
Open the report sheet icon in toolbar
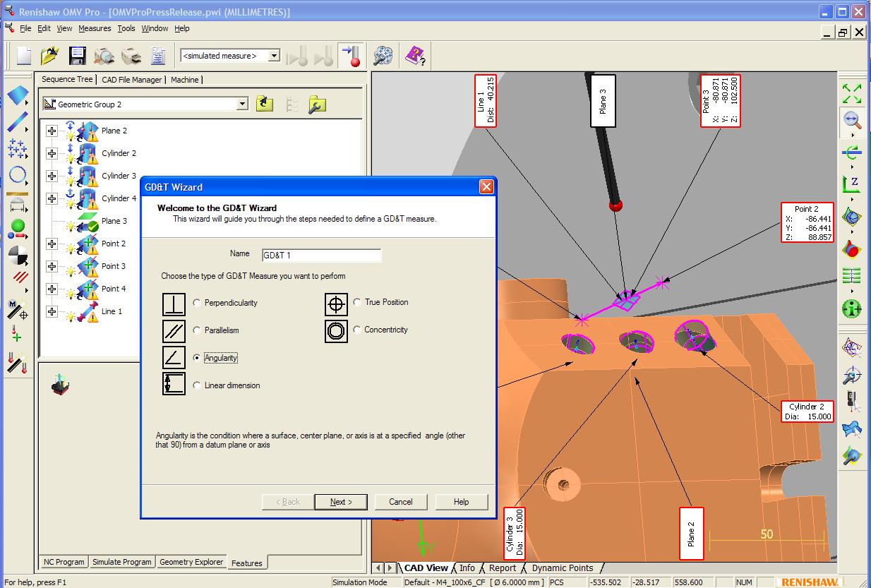(158, 56)
